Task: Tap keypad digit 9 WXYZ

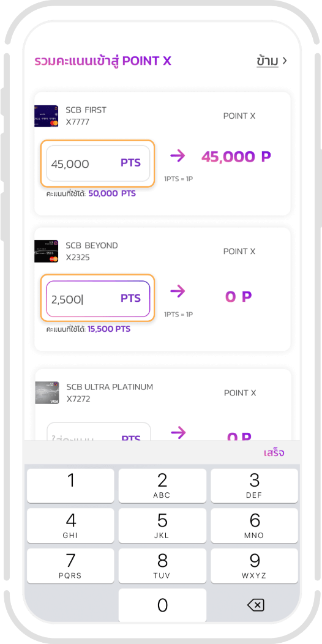Action: click(x=254, y=566)
